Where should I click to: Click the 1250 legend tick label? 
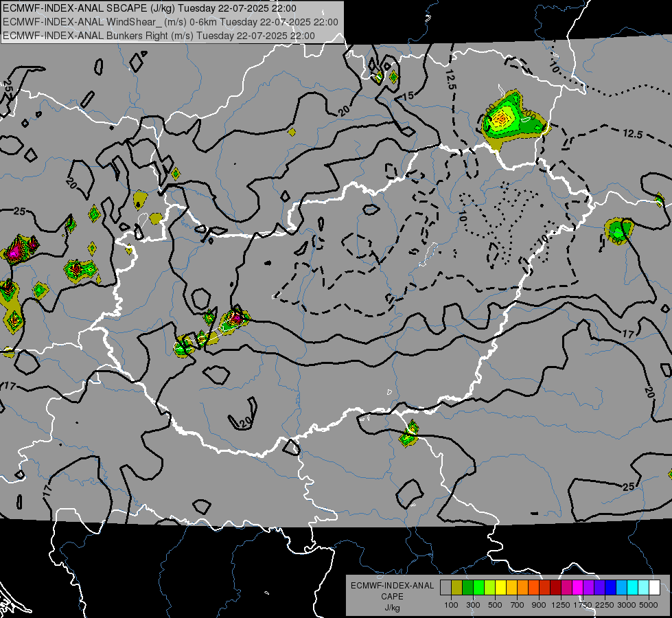pos(561,605)
